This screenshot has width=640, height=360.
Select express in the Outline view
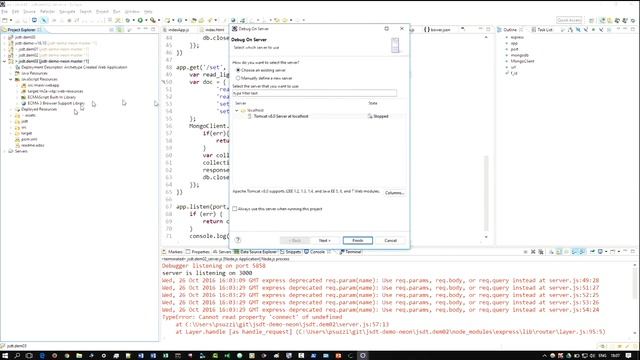(x=517, y=37)
